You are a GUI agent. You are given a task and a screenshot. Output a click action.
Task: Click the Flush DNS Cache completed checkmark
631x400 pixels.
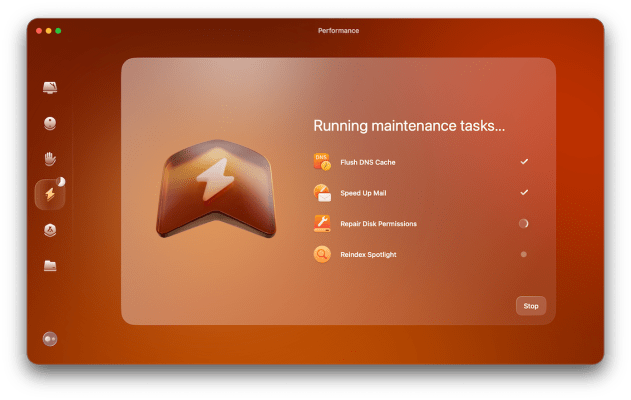click(x=524, y=161)
